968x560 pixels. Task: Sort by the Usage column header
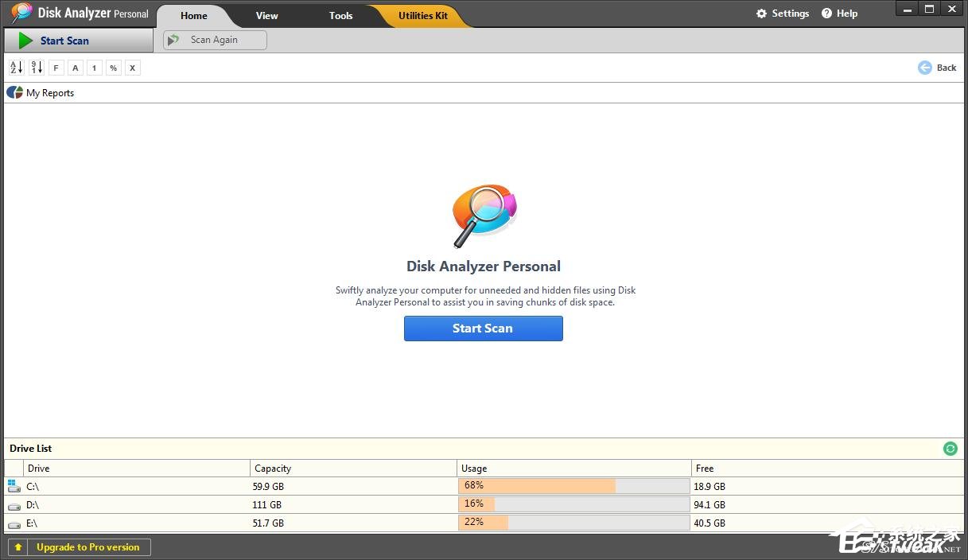click(574, 469)
